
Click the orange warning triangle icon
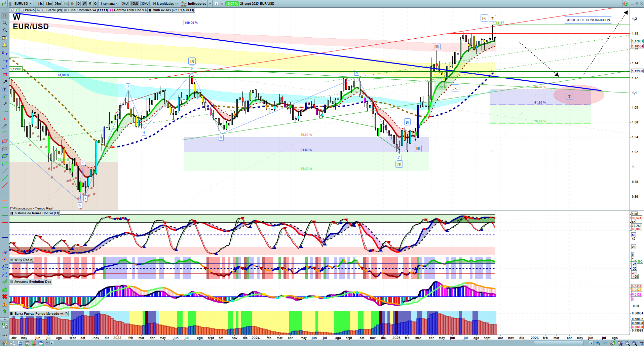(5, 304)
